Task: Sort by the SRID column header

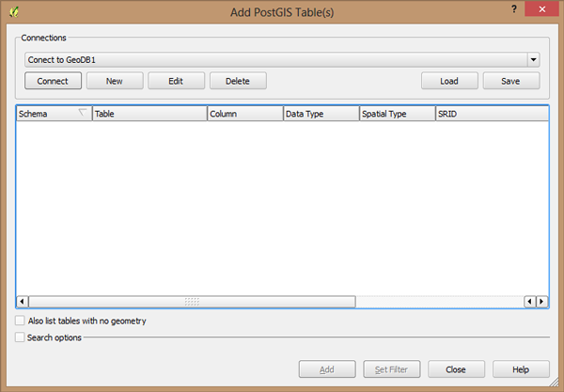Action: pos(492,114)
